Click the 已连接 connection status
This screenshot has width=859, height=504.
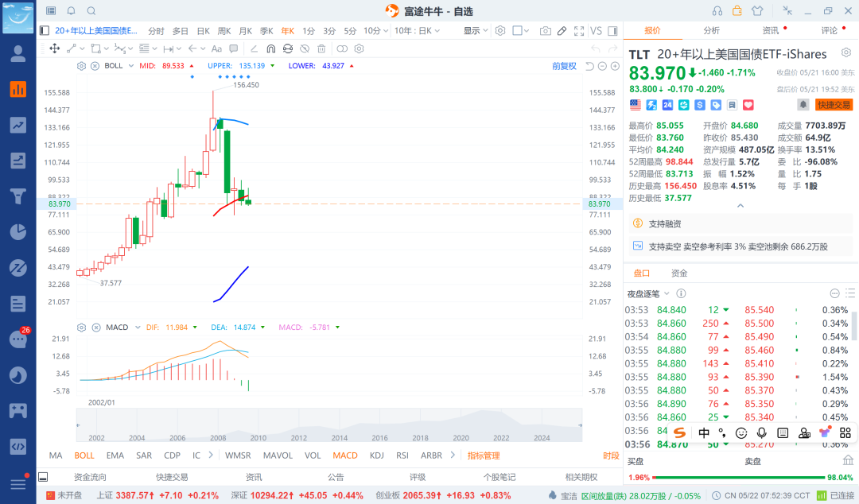pyautogui.click(x=835, y=495)
